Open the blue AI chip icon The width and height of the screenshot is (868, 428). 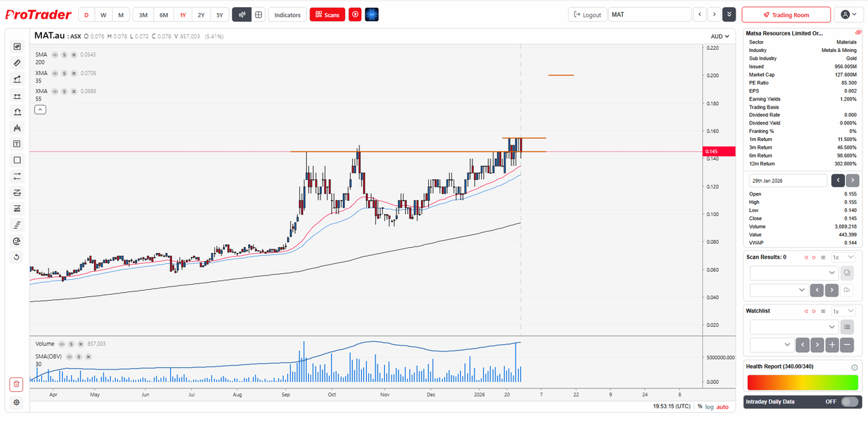point(372,14)
